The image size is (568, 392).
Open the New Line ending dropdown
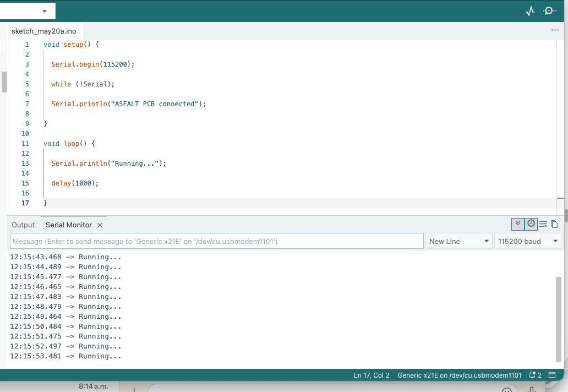tap(459, 241)
